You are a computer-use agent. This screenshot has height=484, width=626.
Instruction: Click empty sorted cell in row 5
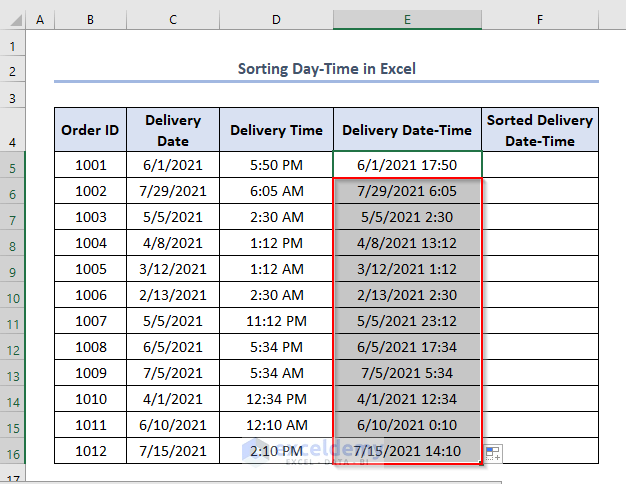pos(539,164)
